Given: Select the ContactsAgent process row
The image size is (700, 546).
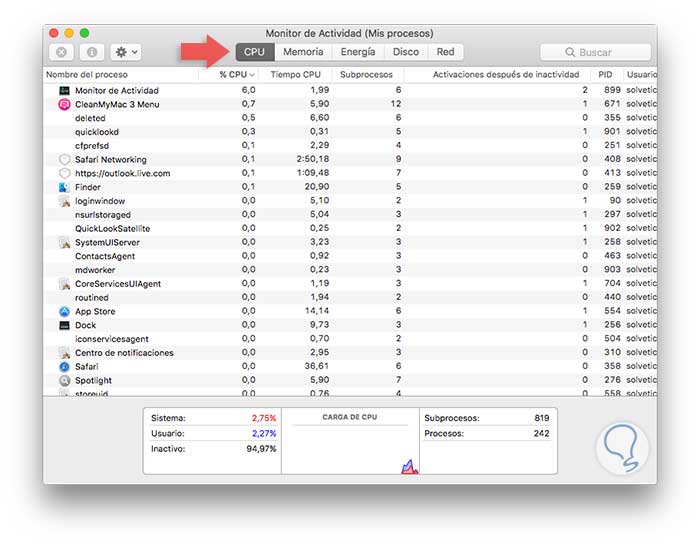Looking at the screenshot, I should [x=350, y=256].
